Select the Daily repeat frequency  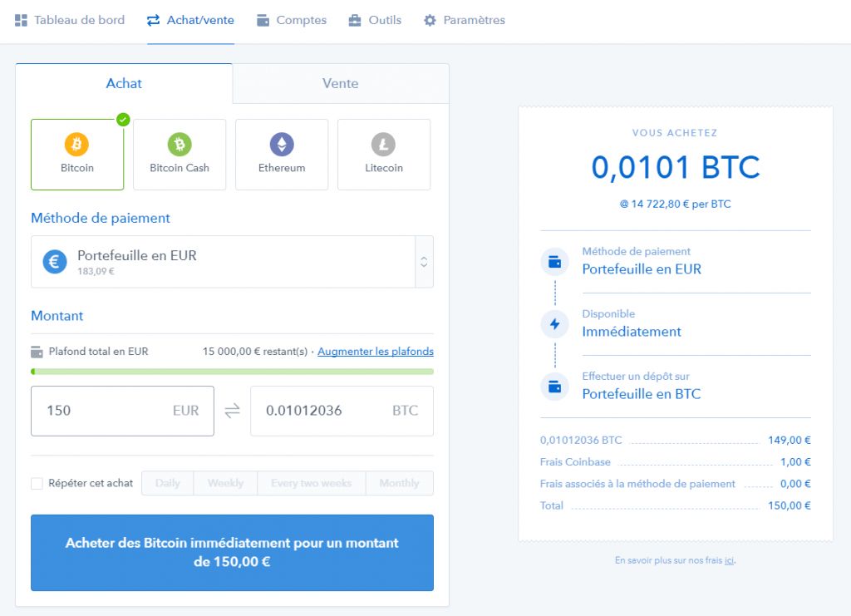point(168,483)
